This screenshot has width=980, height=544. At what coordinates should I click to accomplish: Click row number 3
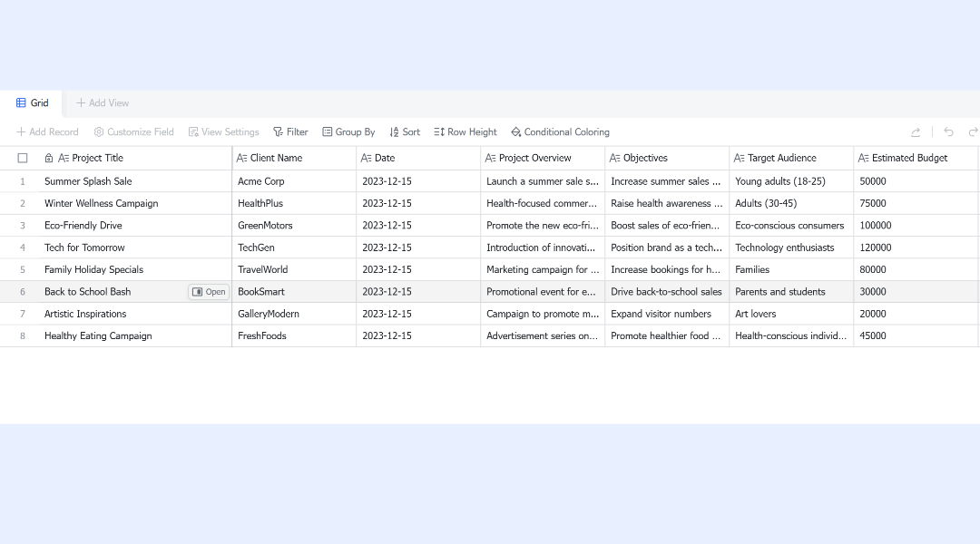(23, 226)
